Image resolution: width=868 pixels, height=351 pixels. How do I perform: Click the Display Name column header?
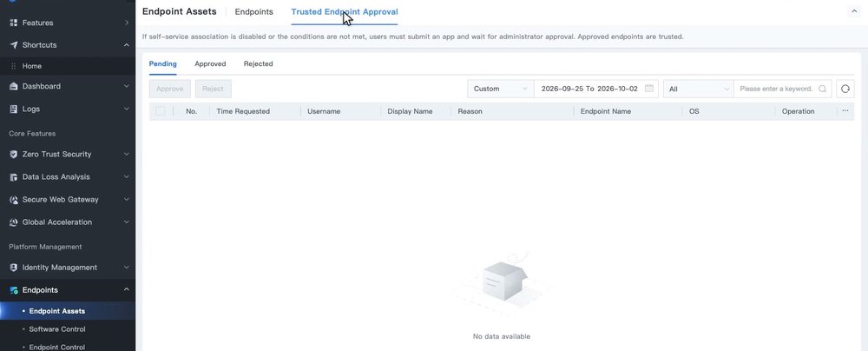pyautogui.click(x=411, y=111)
